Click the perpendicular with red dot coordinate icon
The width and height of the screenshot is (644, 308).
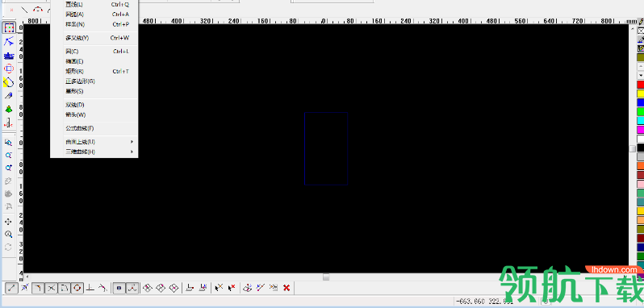190,288
